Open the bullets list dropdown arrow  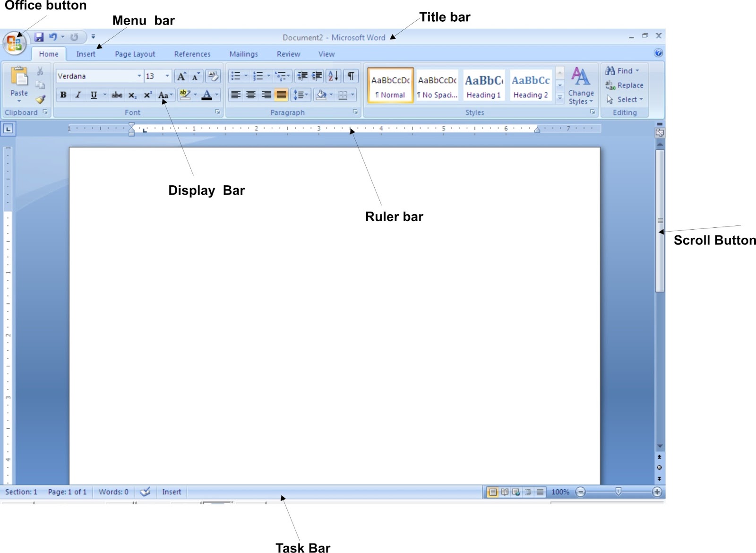pyautogui.click(x=246, y=76)
